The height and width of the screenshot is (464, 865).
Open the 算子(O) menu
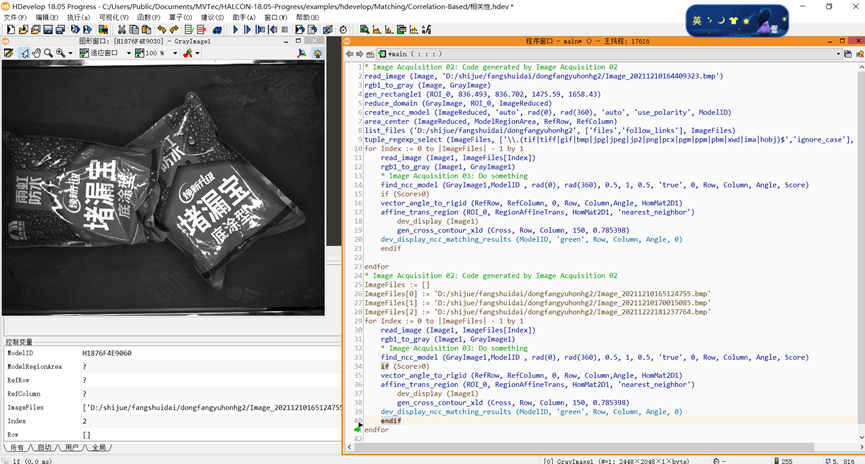coord(181,17)
